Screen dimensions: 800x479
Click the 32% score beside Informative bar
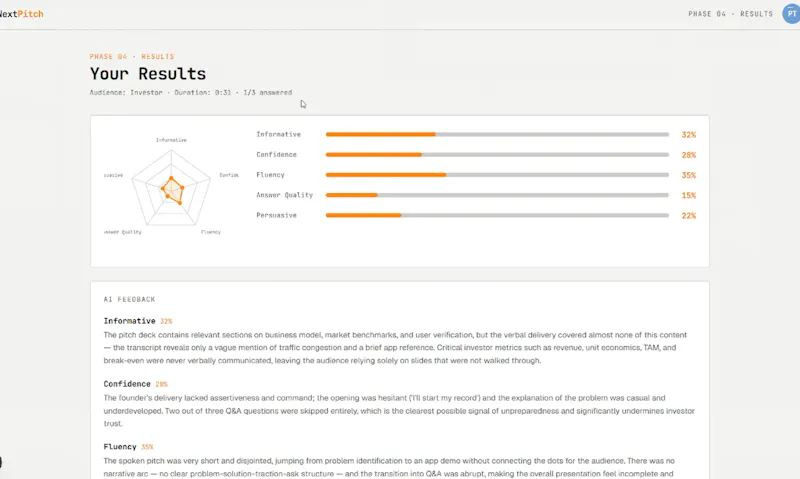click(x=689, y=135)
